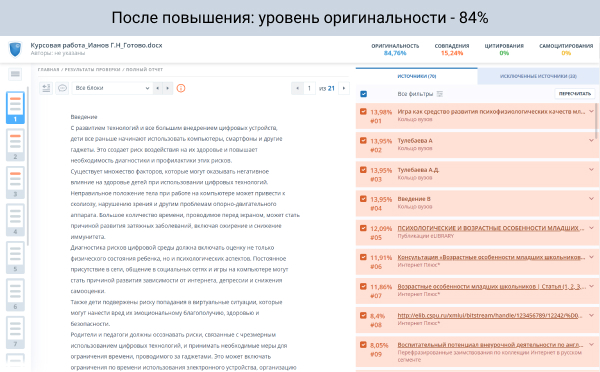This screenshot has height=372, width=600.
Task: Uncheck source #03 checkbox
Action: pyautogui.click(x=363, y=170)
